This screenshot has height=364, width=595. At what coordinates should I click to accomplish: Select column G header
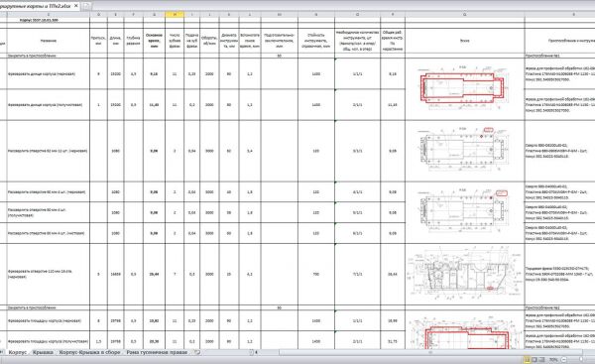pyautogui.click(x=154, y=15)
